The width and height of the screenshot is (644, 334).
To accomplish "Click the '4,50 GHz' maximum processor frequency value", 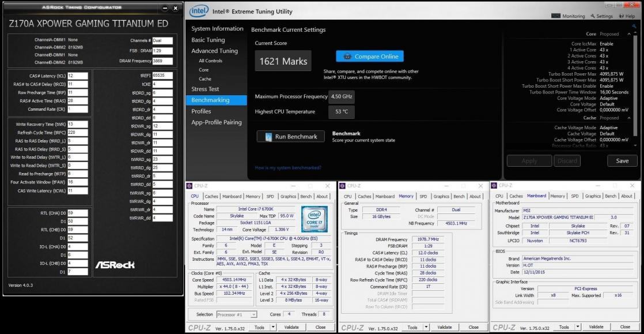I will tap(342, 97).
